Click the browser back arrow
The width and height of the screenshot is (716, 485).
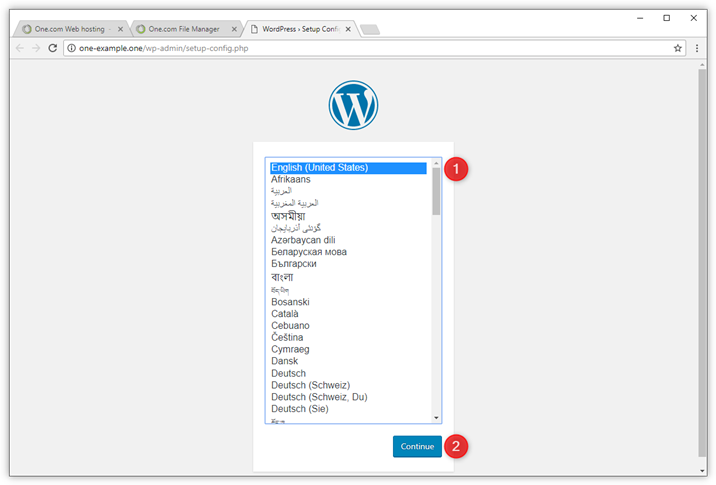pyautogui.click(x=20, y=48)
